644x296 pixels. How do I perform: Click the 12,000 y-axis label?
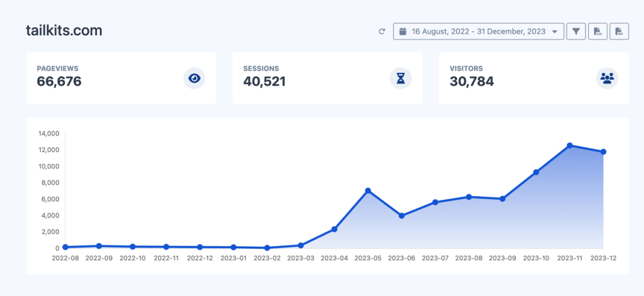(48, 150)
